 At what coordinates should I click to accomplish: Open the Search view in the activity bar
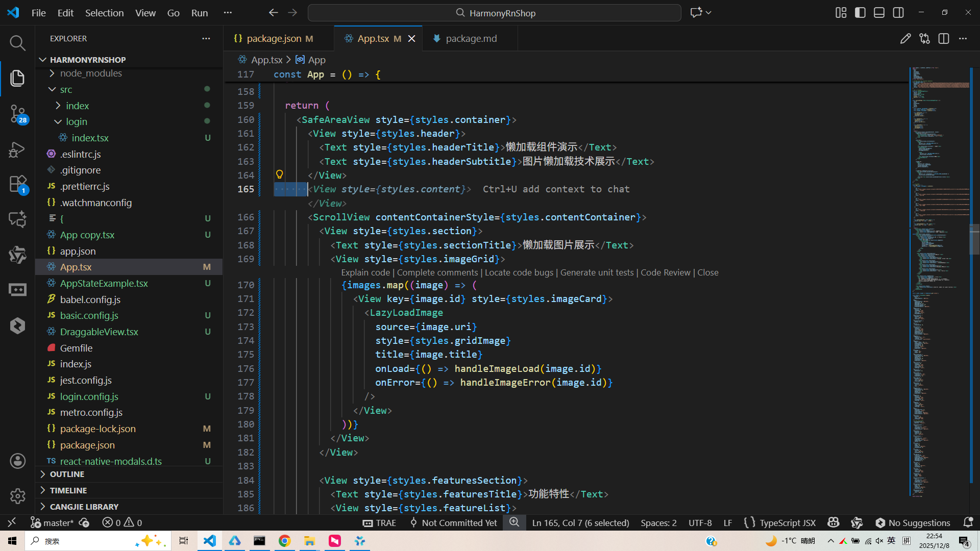tap(17, 43)
